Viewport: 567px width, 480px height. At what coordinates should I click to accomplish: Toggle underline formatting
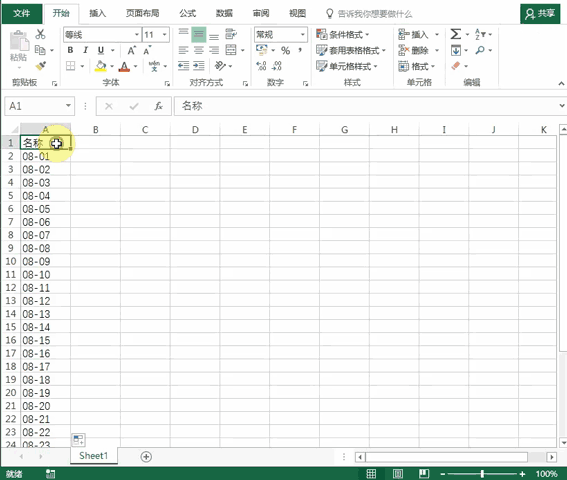(101, 50)
